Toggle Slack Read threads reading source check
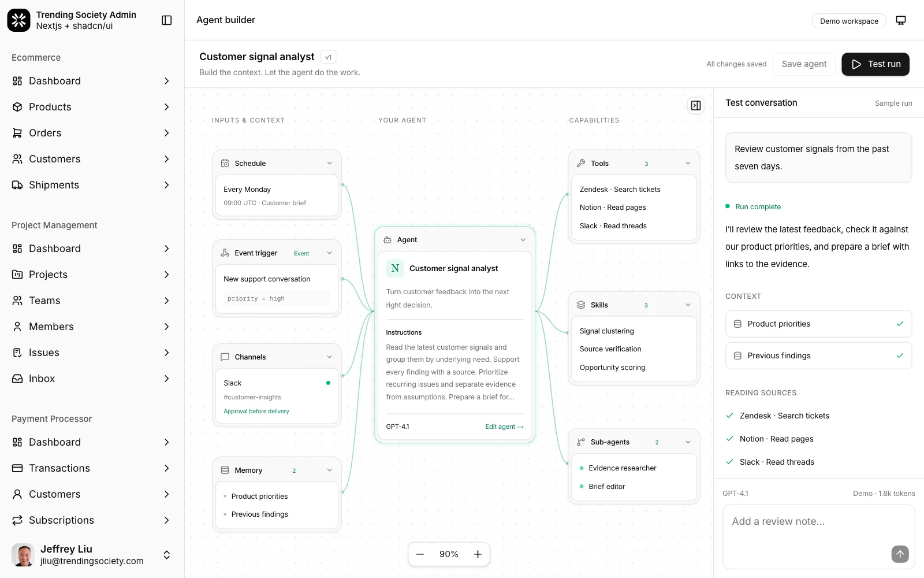The height and width of the screenshot is (578, 924). (730, 462)
